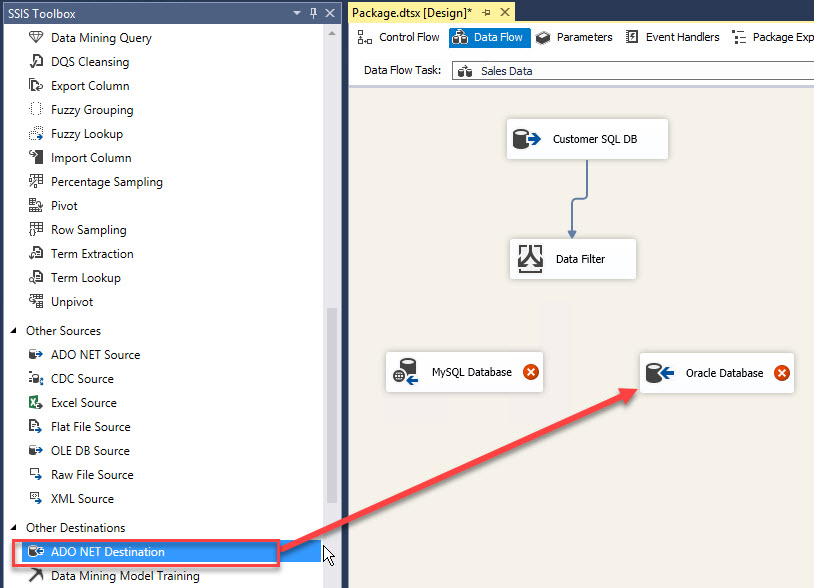Open the SSIS Toolbox window position dropdown

297,13
